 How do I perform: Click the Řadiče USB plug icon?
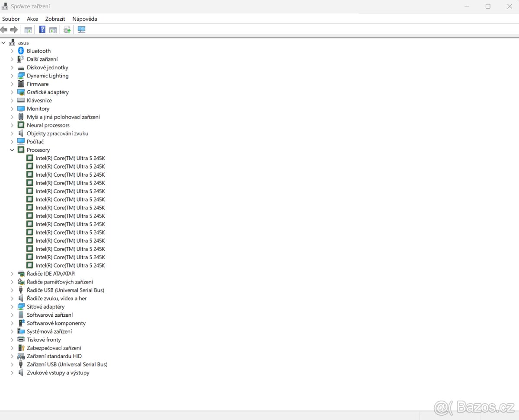[21, 290]
